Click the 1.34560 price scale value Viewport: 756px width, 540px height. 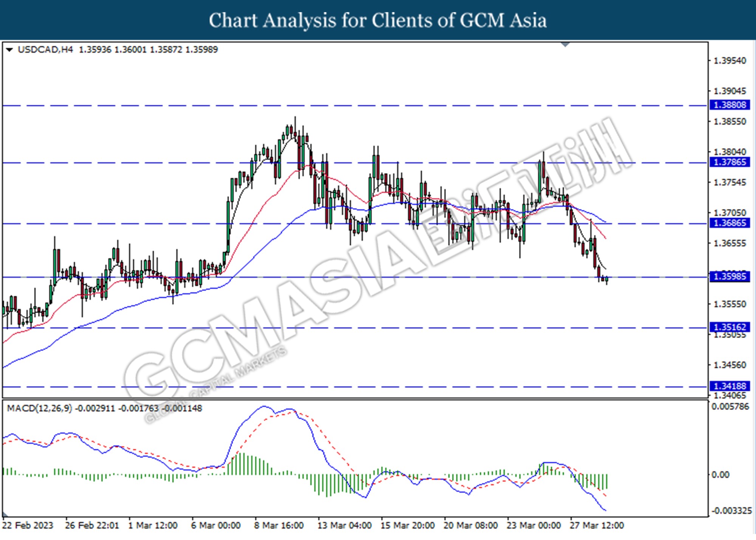pos(730,365)
